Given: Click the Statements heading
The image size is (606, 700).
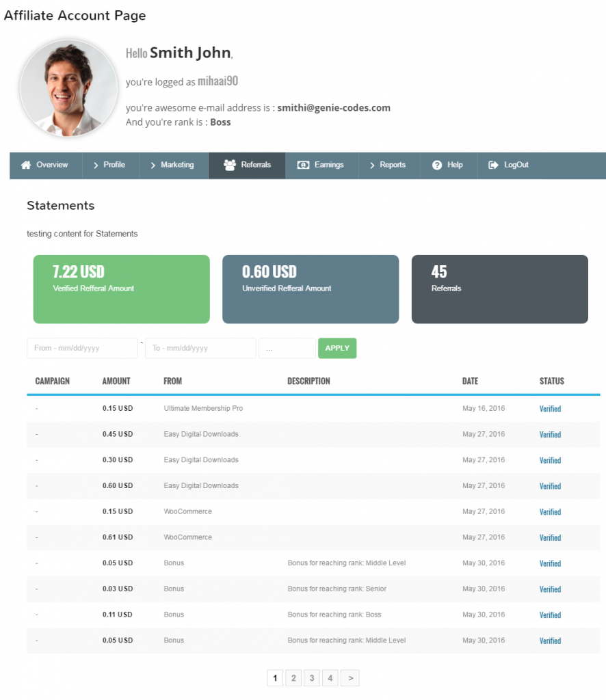Looking at the screenshot, I should pyautogui.click(x=61, y=206).
